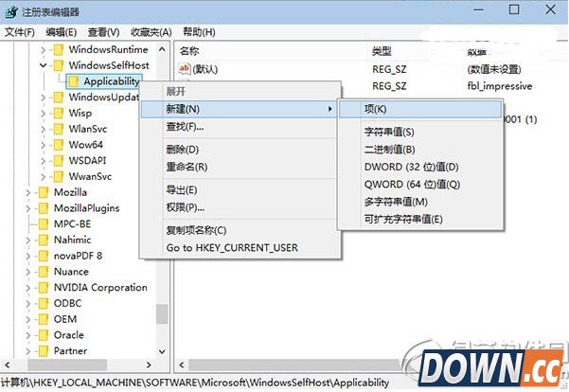Choose 导出(E) in the context menu
Image resolution: width=569 pixels, height=392 pixels.
tap(239, 189)
